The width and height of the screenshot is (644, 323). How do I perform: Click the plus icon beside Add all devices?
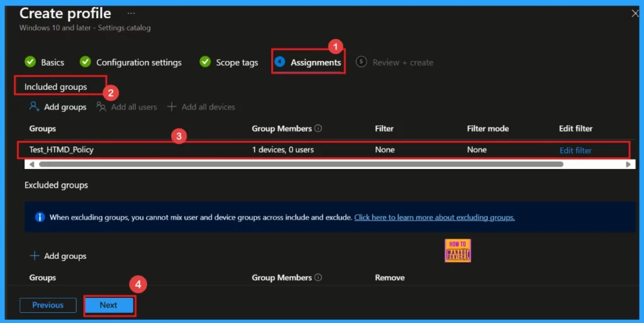click(x=172, y=107)
